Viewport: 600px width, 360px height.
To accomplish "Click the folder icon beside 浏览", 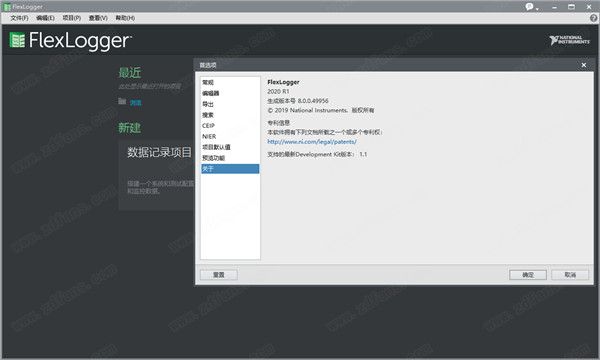I will [x=122, y=101].
